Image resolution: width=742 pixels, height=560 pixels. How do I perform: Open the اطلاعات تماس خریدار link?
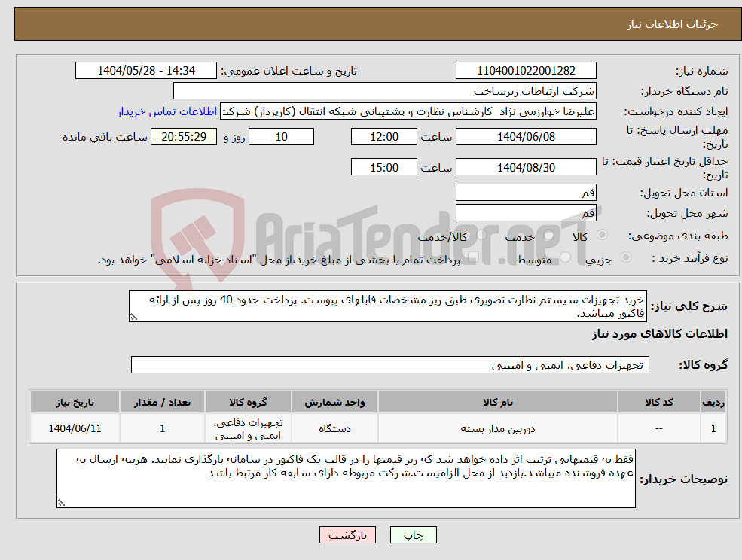(x=167, y=111)
